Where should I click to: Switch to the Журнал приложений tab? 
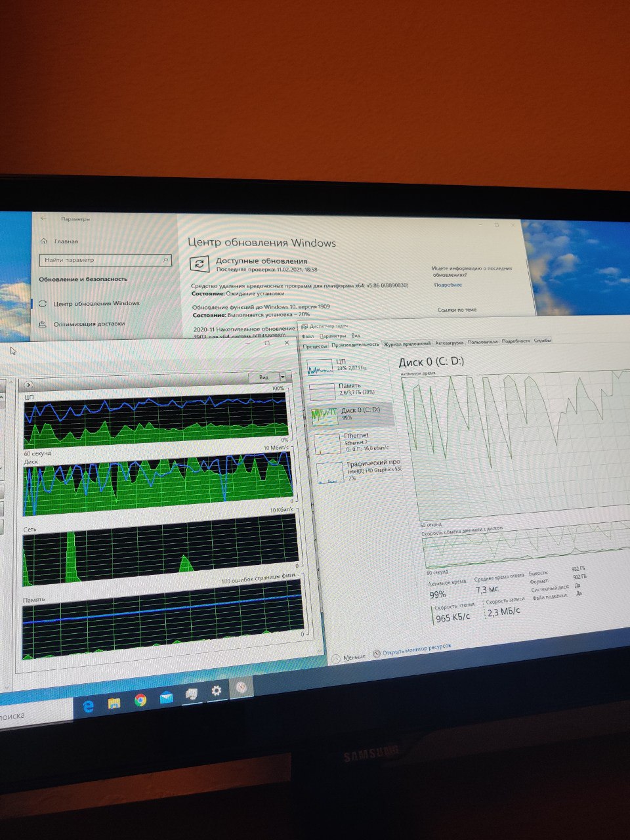[408, 343]
